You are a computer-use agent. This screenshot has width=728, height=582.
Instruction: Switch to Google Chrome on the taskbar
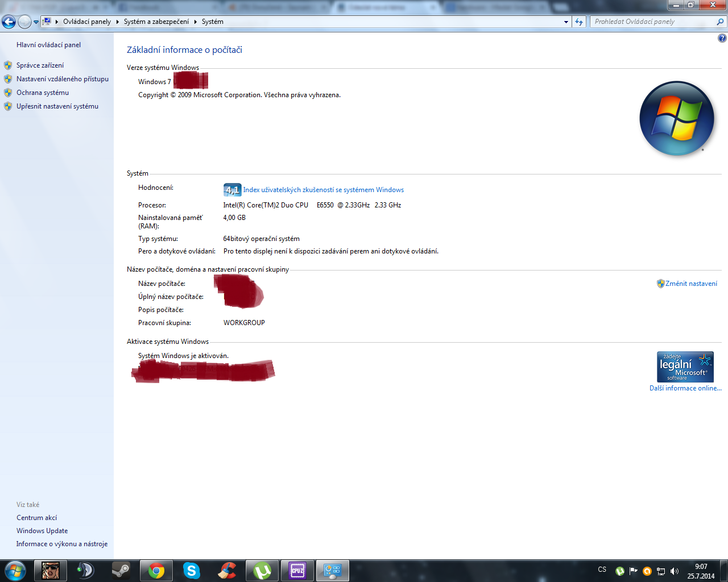pos(156,570)
